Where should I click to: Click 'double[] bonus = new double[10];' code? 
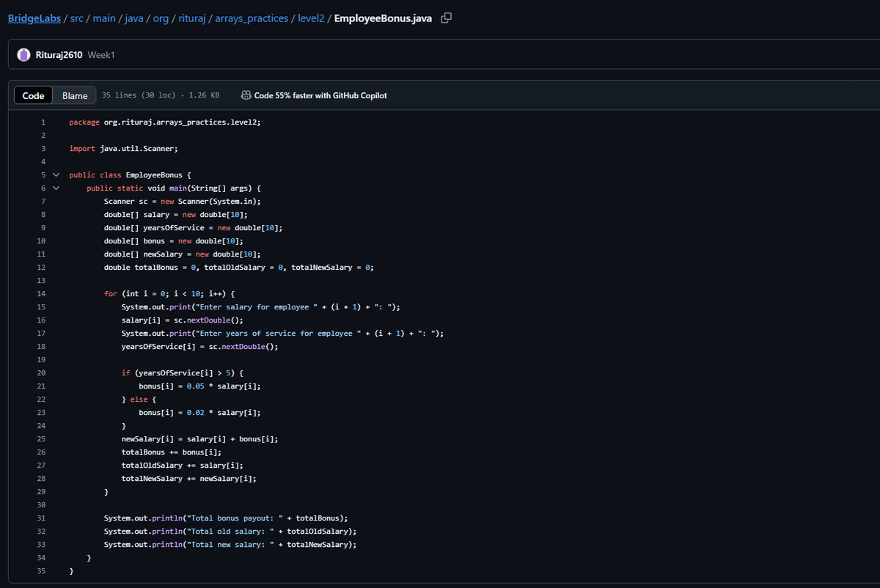pos(173,241)
